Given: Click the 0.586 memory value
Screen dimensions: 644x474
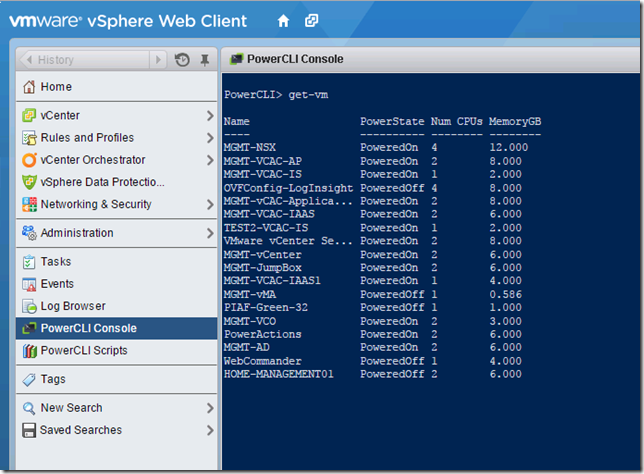Looking at the screenshot, I should pyautogui.click(x=506, y=295).
